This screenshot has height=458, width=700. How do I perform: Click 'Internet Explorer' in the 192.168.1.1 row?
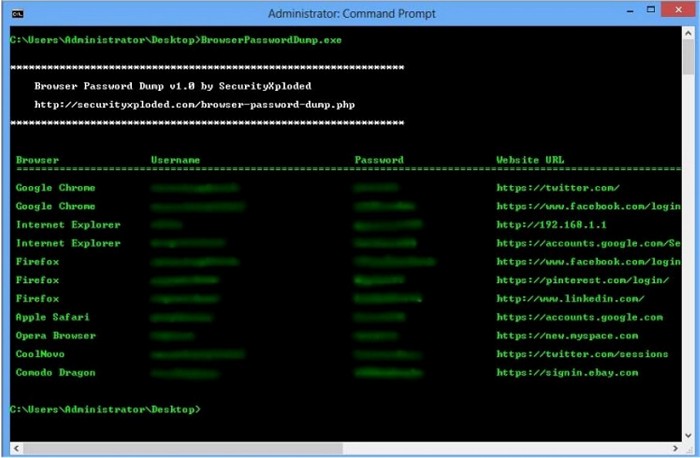coord(68,225)
